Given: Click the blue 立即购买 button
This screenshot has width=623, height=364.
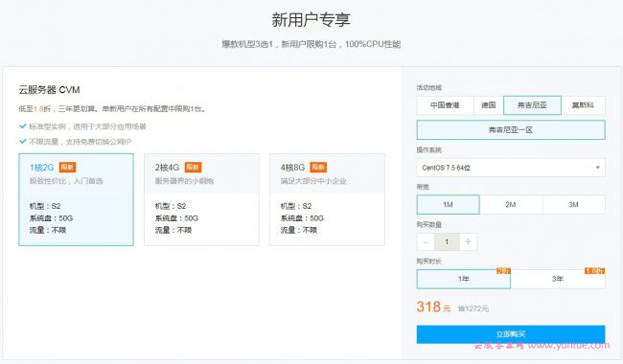Looking at the screenshot, I should click(511, 334).
